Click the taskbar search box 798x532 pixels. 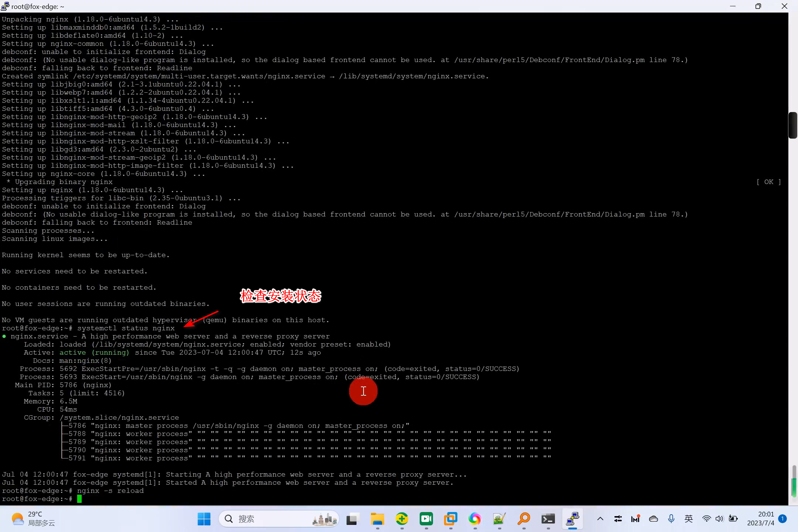[x=279, y=519]
